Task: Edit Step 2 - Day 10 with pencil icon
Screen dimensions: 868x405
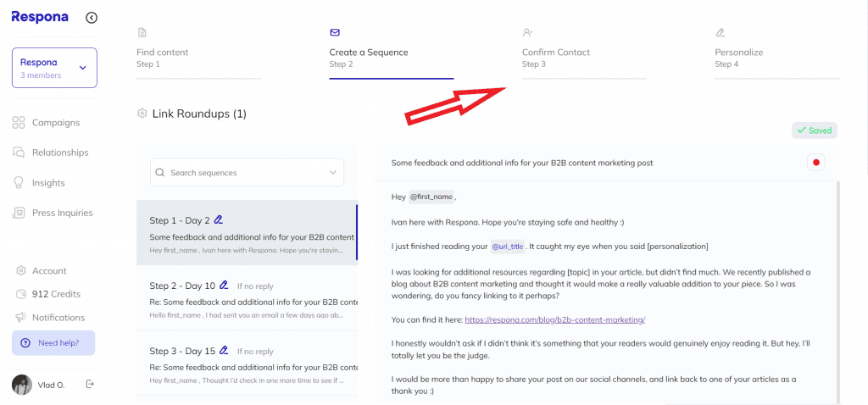Action: tap(224, 286)
